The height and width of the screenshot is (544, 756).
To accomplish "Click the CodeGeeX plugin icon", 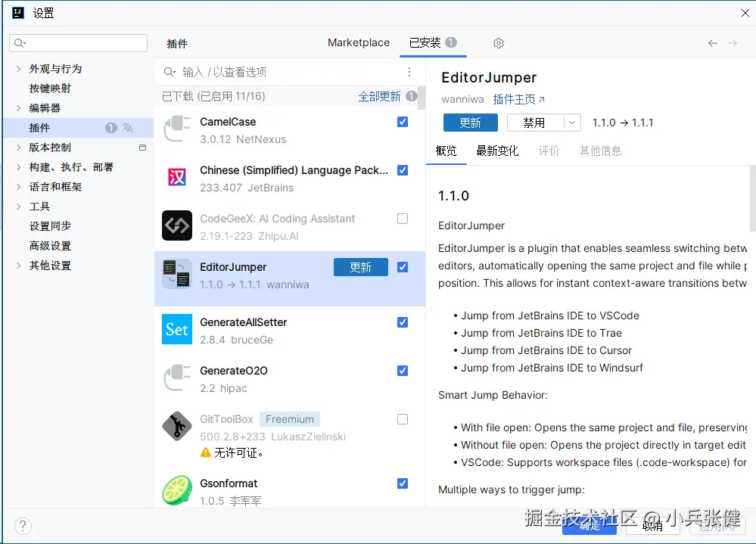I will click(177, 225).
